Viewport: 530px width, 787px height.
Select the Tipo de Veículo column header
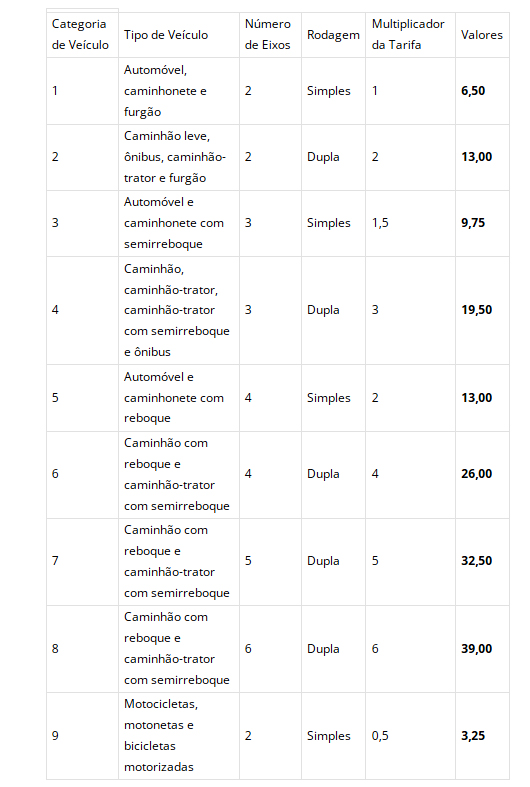pos(179,35)
